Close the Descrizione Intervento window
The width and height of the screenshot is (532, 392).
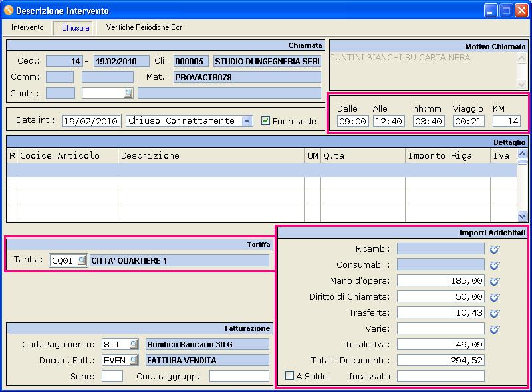click(521, 11)
